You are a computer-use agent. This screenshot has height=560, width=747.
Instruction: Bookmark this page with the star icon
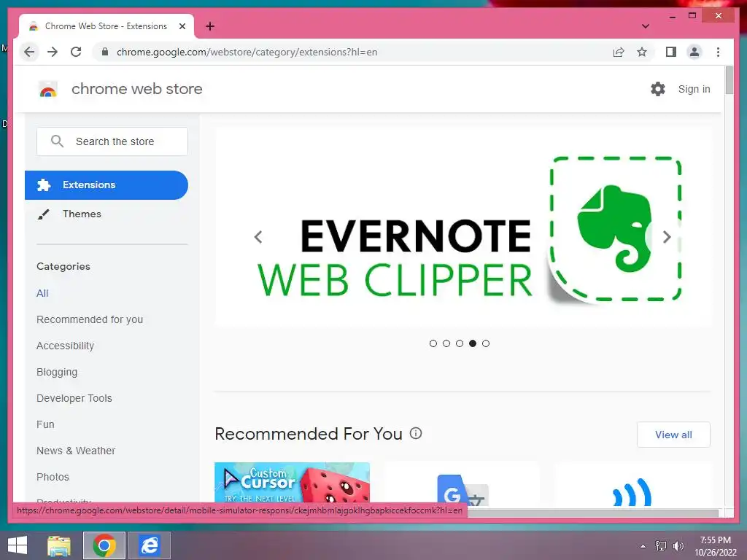coord(642,52)
